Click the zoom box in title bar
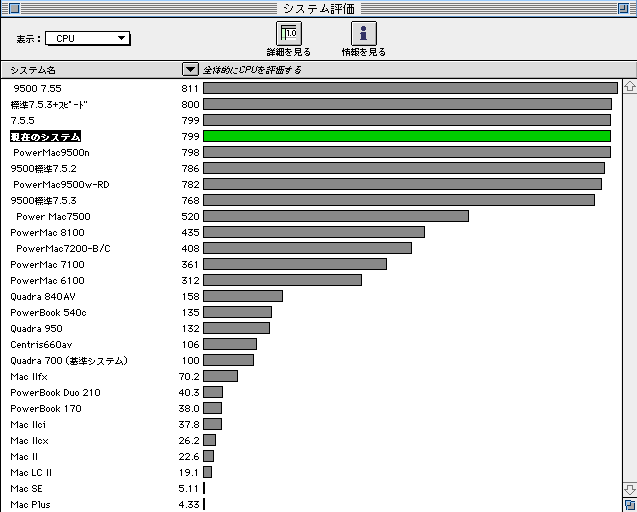Viewport: 637px width, 512px height. click(623, 8)
